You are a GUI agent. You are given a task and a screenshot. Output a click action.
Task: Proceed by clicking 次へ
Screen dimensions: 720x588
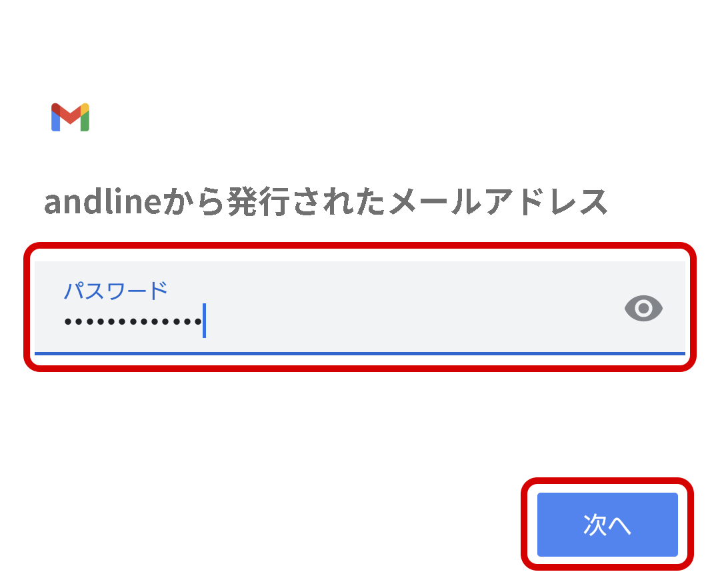pyautogui.click(x=607, y=525)
